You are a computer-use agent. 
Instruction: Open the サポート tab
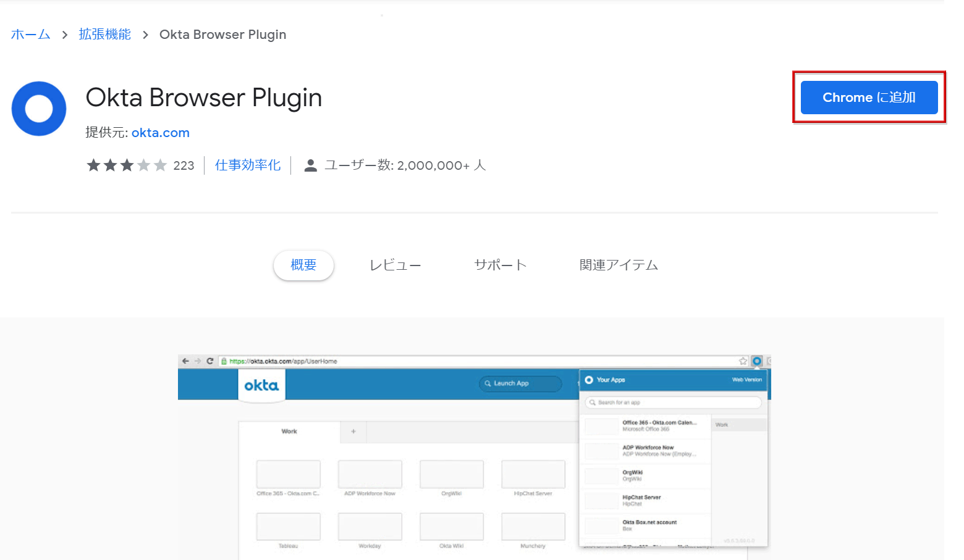click(500, 265)
